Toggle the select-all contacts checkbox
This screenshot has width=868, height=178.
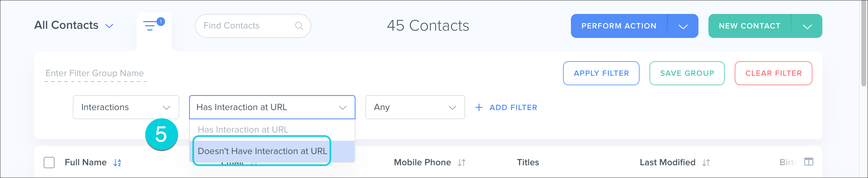point(49,163)
